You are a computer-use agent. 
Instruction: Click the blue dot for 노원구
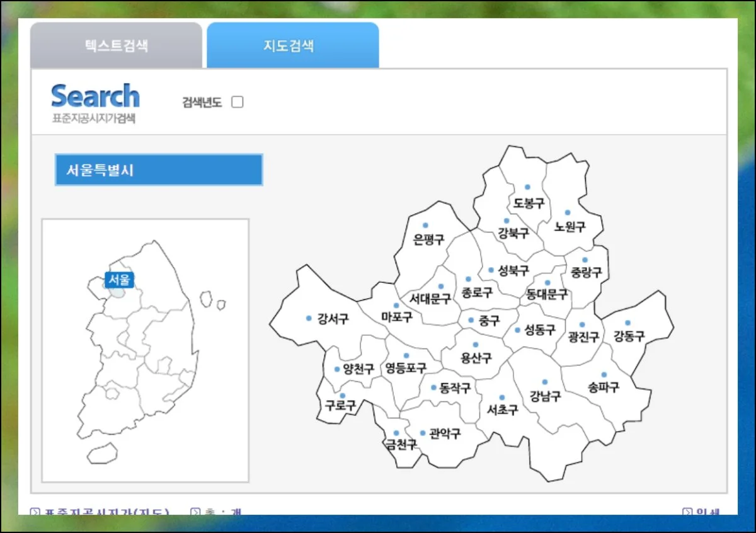tap(567, 213)
